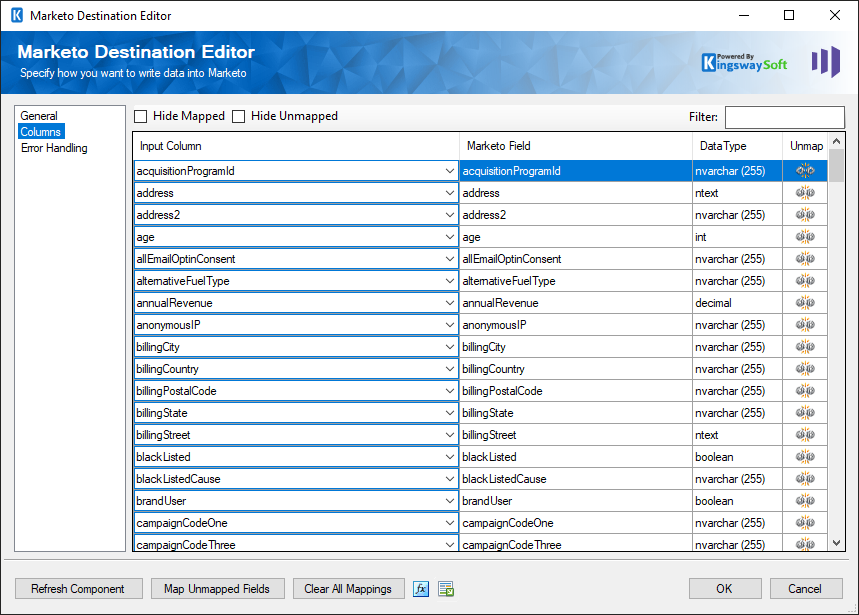Screen dimensions: 859x615
Task: Sort by the Marketo Field header
Action: point(576,146)
